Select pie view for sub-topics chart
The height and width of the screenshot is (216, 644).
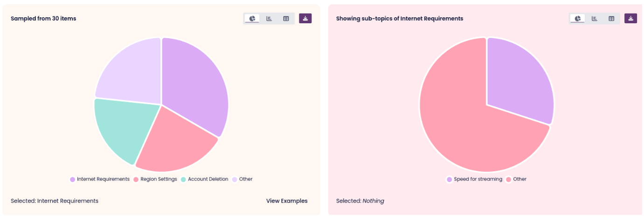click(x=578, y=19)
